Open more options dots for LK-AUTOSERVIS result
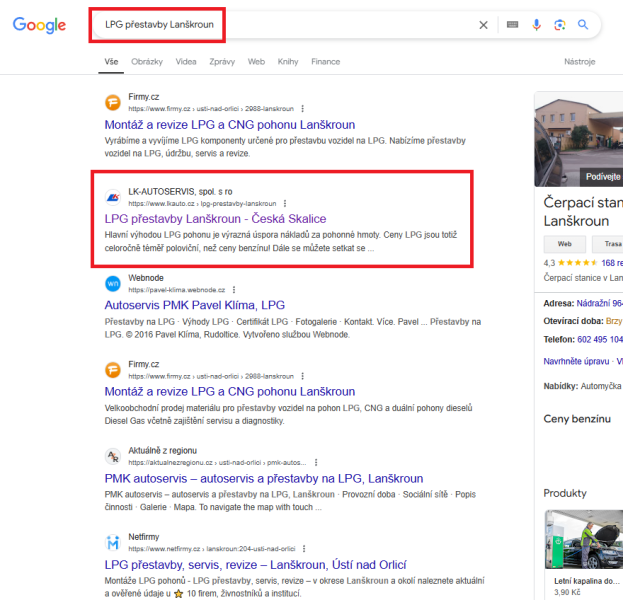Image resolution: width=623 pixels, height=600 pixels. (x=285, y=203)
